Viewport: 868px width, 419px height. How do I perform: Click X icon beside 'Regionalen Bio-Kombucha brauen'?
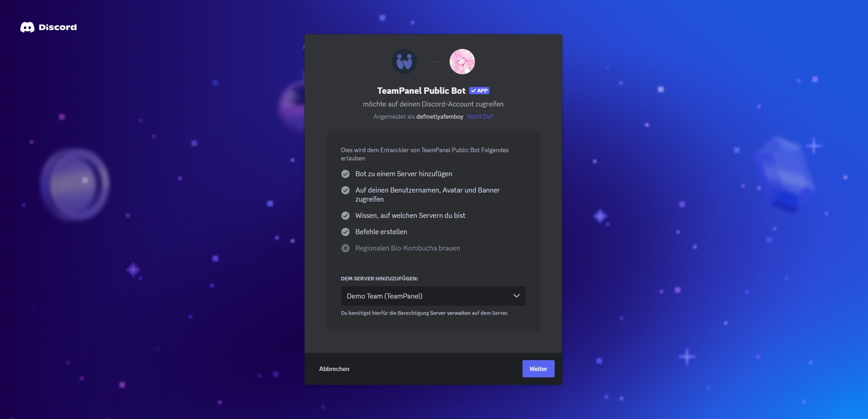[345, 248]
